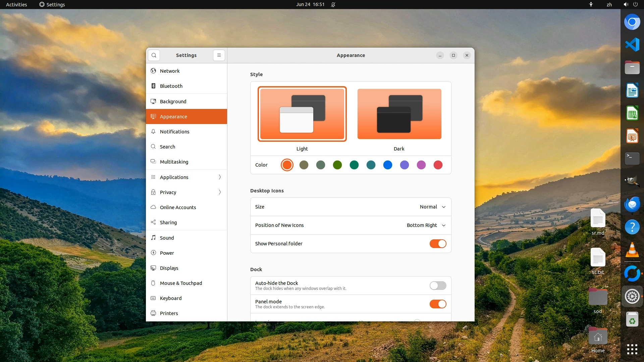Image resolution: width=644 pixels, height=362 pixels.
Task: Launch Visual Studio Code from dock
Action: 632,45
